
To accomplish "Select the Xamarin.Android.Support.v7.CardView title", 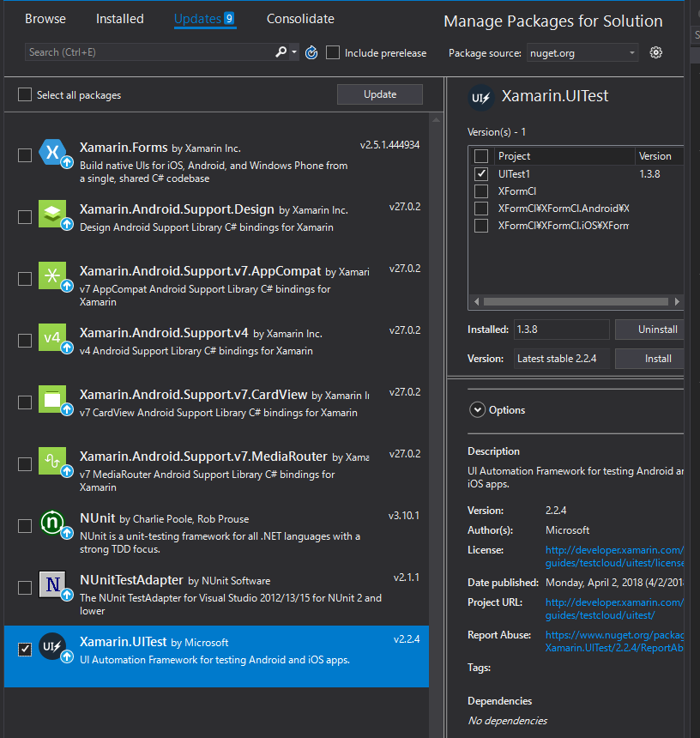I will tap(193, 395).
